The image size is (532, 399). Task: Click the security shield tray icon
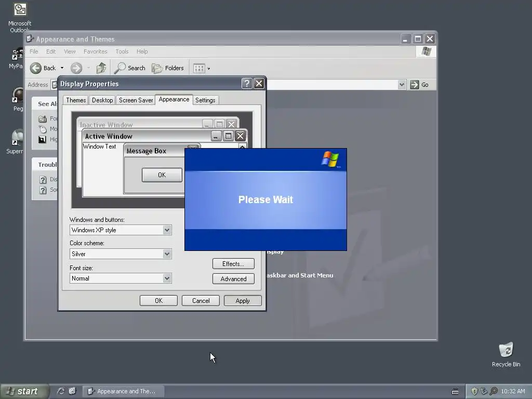(x=474, y=391)
